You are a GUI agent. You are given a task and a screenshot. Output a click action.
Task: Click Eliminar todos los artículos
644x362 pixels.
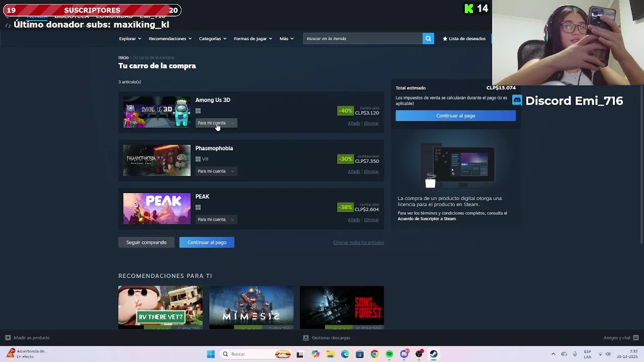coord(358,243)
